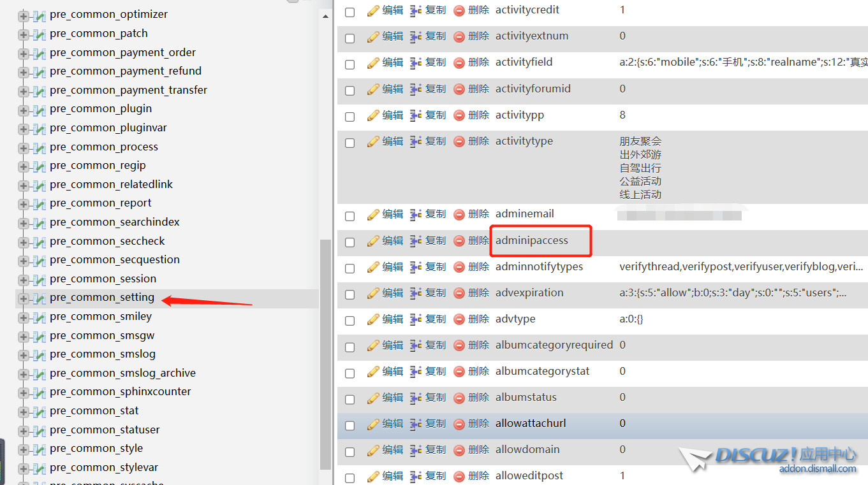Click table icon beside pre_common_plugin

[40, 109]
